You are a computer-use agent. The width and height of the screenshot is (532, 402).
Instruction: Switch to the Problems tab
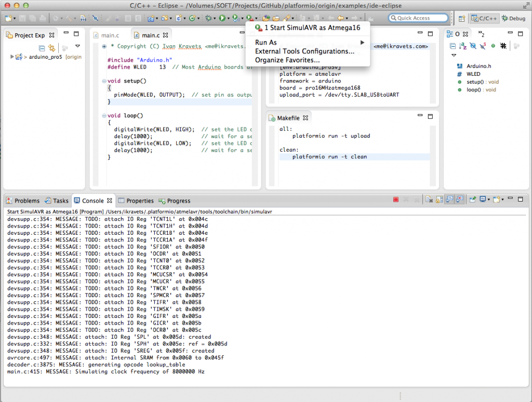23,201
